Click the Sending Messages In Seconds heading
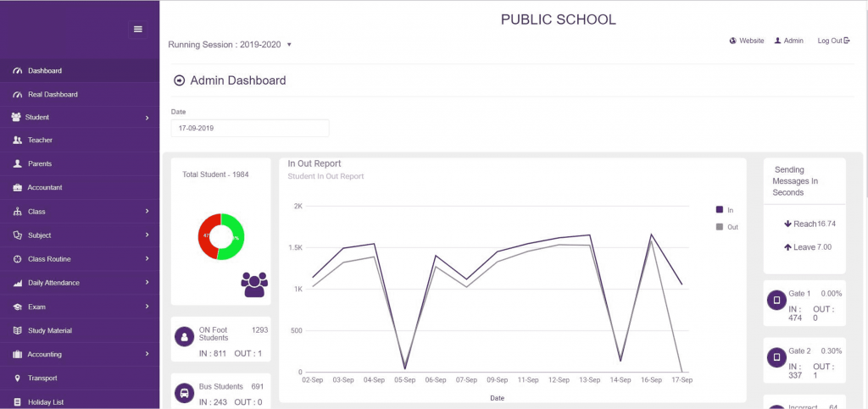The image size is (868, 409). (x=795, y=181)
